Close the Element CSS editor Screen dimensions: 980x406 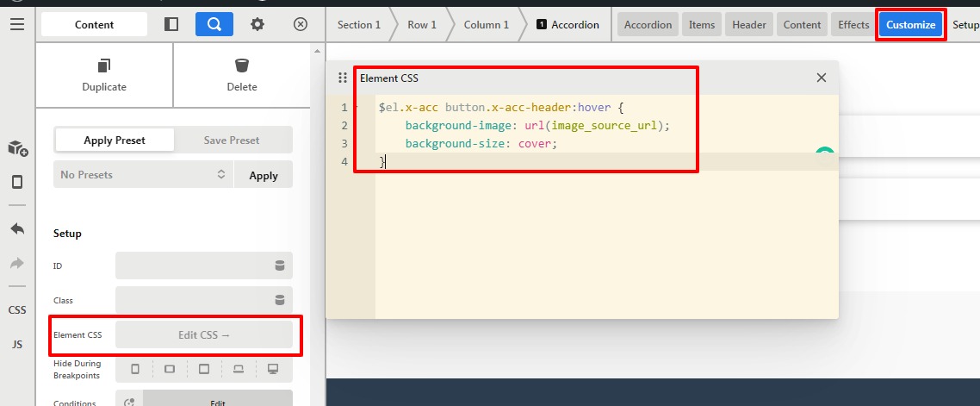click(x=821, y=78)
